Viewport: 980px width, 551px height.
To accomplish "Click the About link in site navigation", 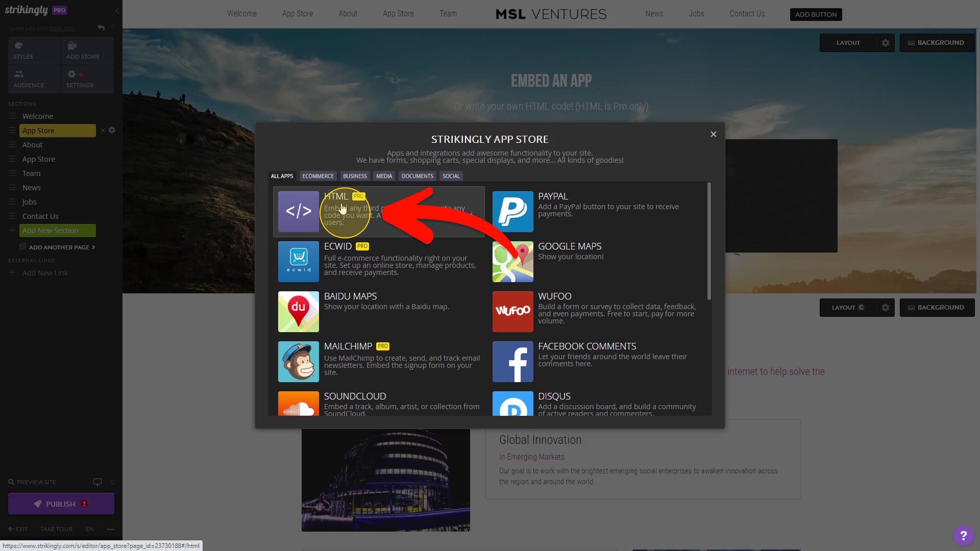I will point(348,14).
